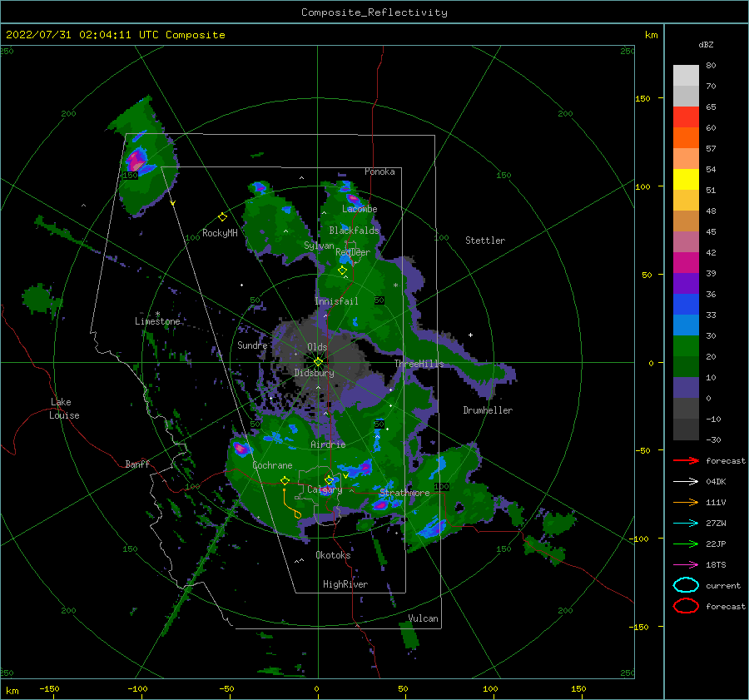Click the Stettler city label
This screenshot has width=749, height=700.
[x=485, y=241]
